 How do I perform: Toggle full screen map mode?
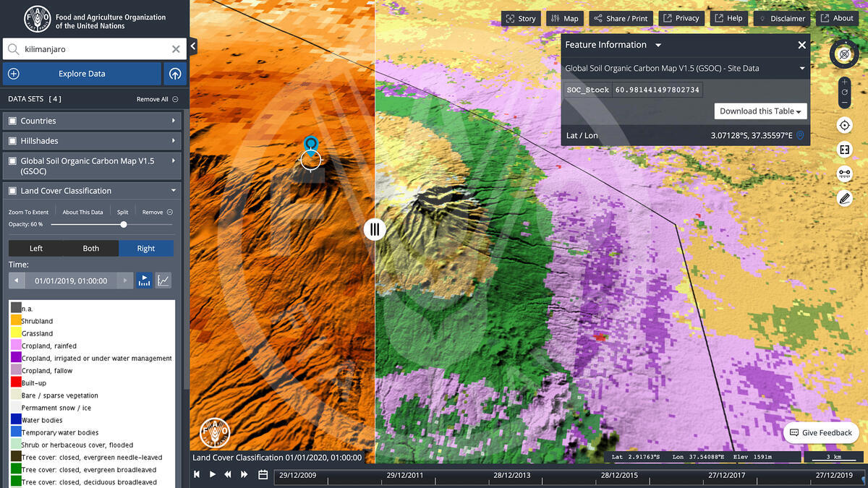(844, 150)
